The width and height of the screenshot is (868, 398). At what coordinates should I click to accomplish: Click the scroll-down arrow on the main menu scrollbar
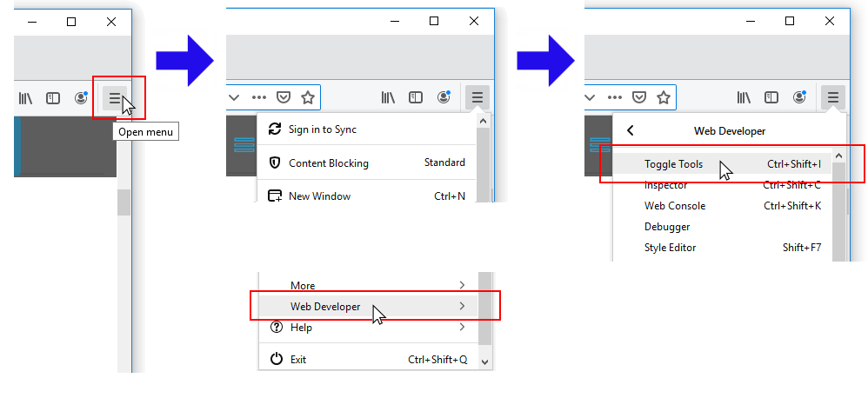pos(484,361)
